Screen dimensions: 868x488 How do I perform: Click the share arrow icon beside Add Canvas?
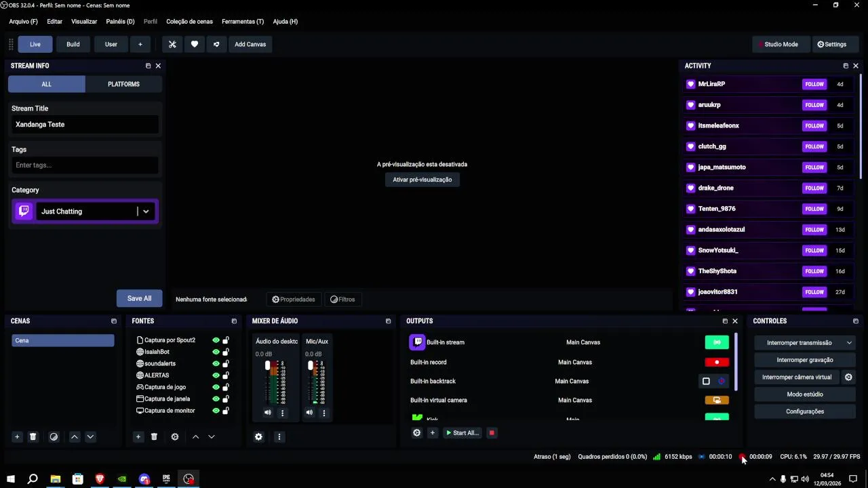(216, 44)
